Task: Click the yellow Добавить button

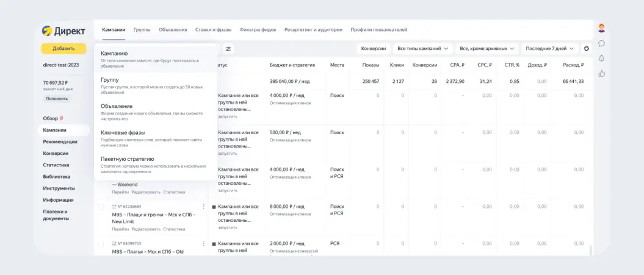Action: pos(63,48)
